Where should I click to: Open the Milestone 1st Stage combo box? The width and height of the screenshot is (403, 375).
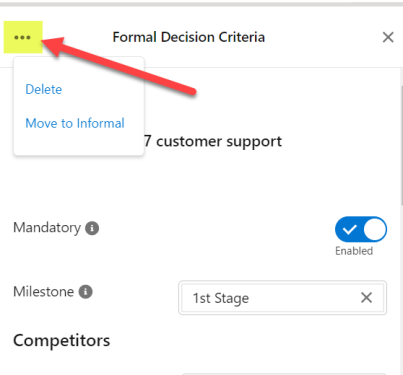283,298
